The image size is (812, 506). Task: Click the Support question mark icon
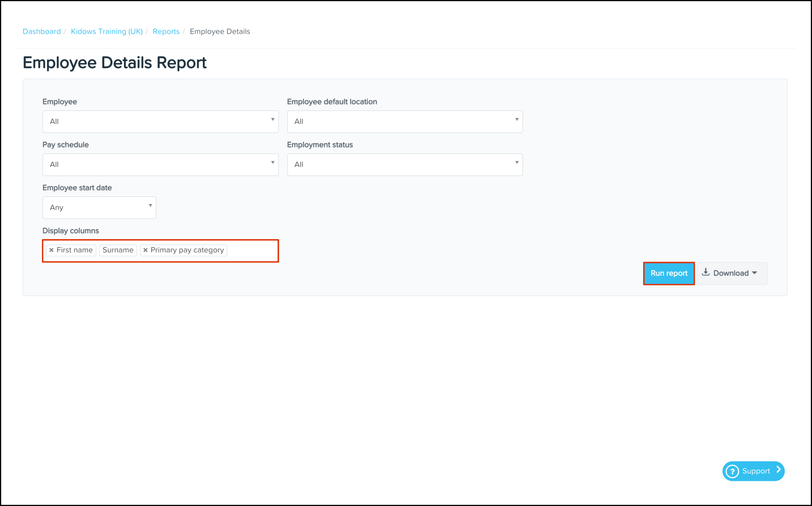tap(732, 471)
